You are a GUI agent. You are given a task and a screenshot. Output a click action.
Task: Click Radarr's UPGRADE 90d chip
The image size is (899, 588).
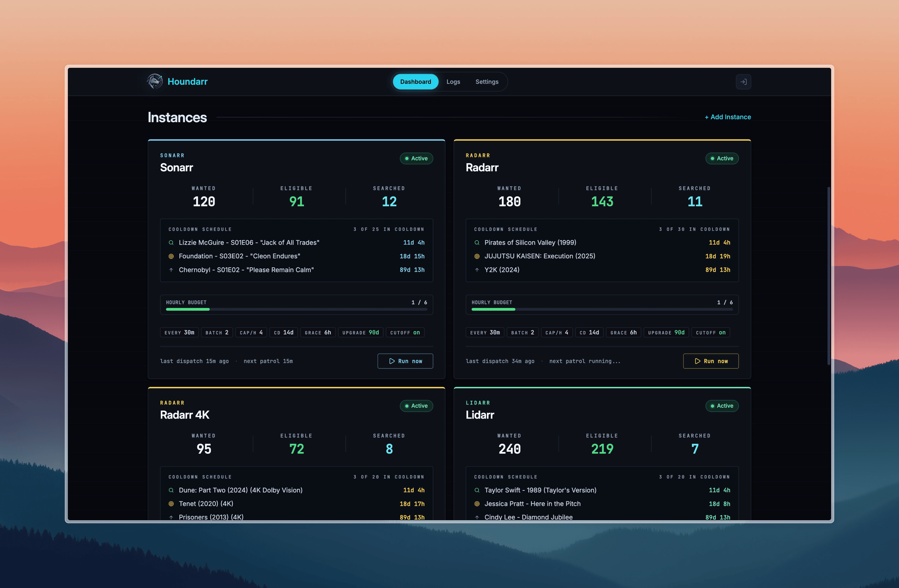[x=666, y=332]
